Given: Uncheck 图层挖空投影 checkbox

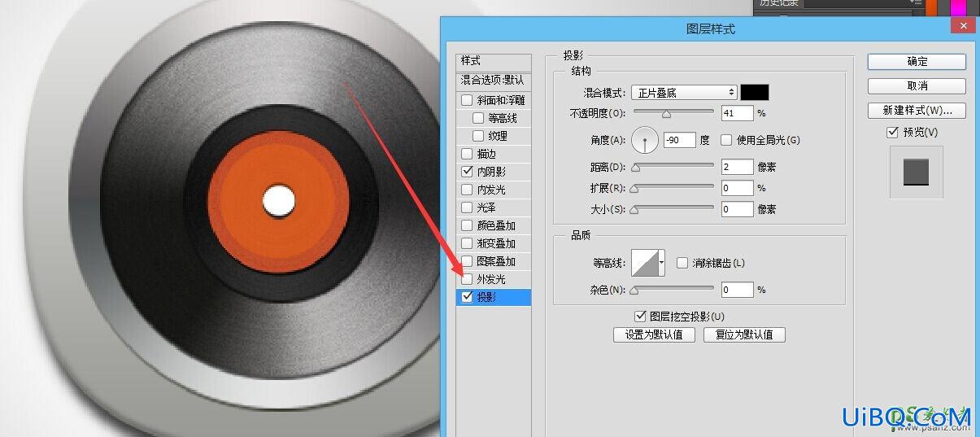Looking at the screenshot, I should tap(639, 316).
